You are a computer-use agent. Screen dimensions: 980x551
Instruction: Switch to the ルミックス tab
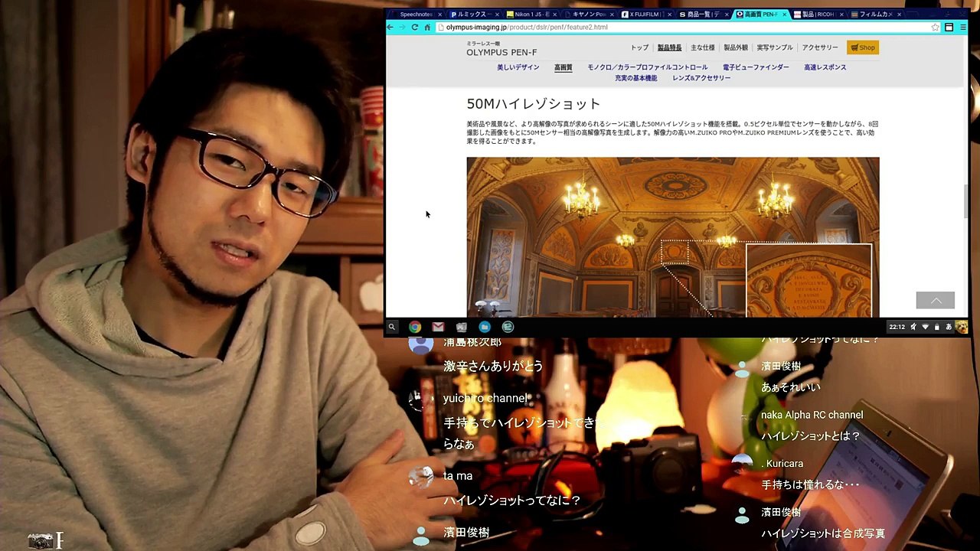[475, 14]
